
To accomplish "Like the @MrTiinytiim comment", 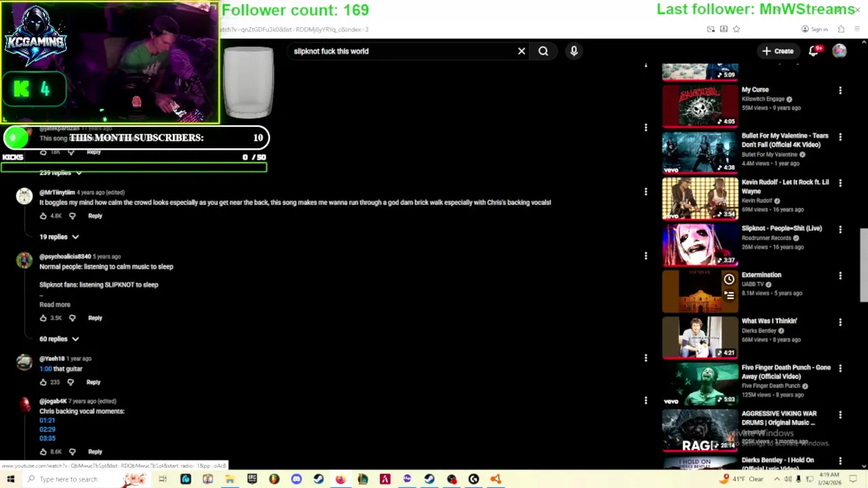I will (43, 216).
